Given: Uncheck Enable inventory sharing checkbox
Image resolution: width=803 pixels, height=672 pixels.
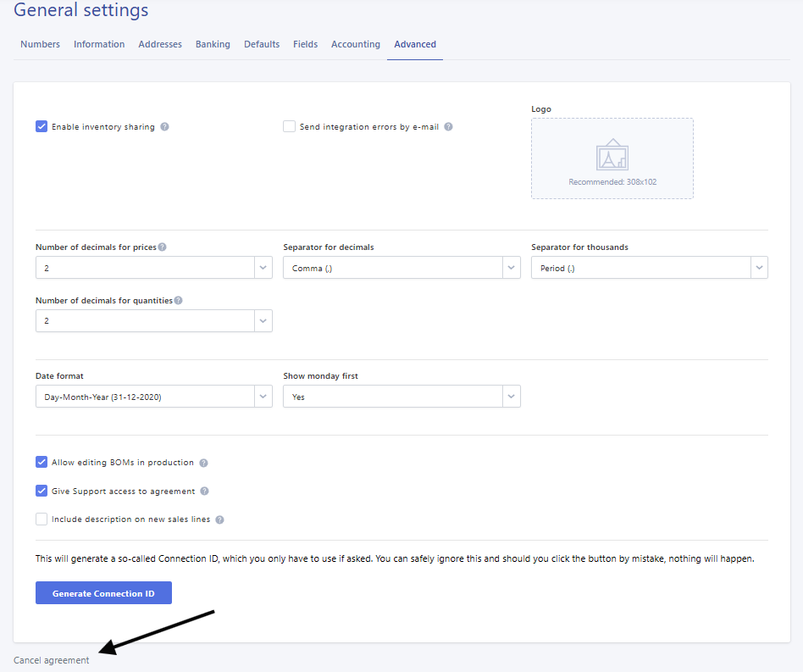Looking at the screenshot, I should click(x=42, y=127).
